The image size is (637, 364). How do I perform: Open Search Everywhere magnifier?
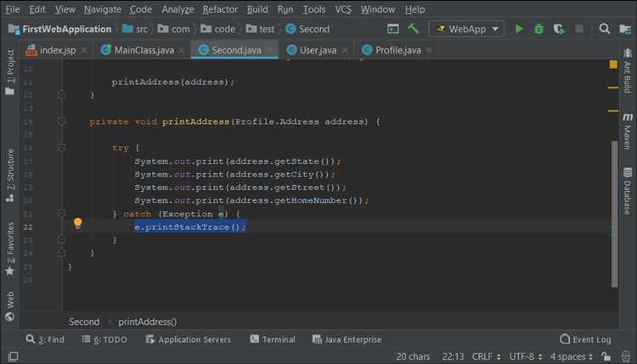pos(605,29)
